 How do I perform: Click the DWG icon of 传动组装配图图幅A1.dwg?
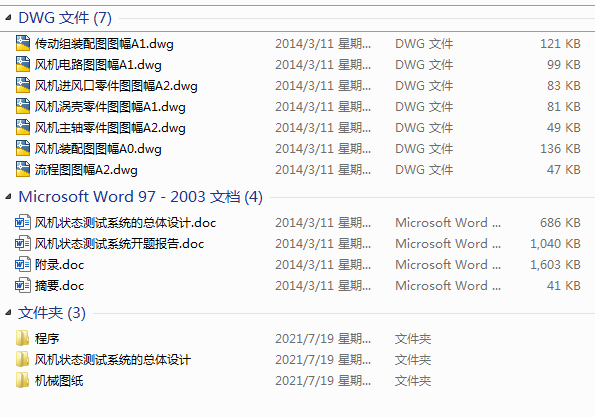click(x=23, y=43)
